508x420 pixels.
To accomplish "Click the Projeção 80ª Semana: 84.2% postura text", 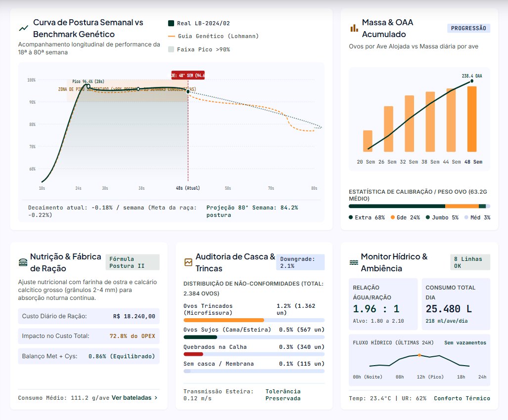I will coord(252,211).
